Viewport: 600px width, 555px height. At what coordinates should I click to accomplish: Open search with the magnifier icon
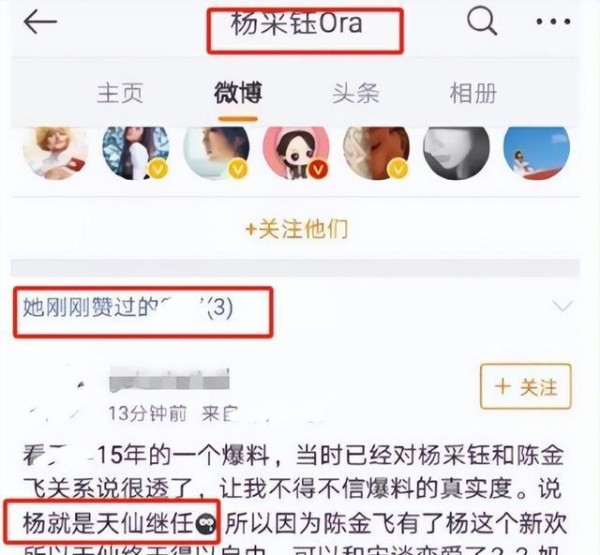482,21
